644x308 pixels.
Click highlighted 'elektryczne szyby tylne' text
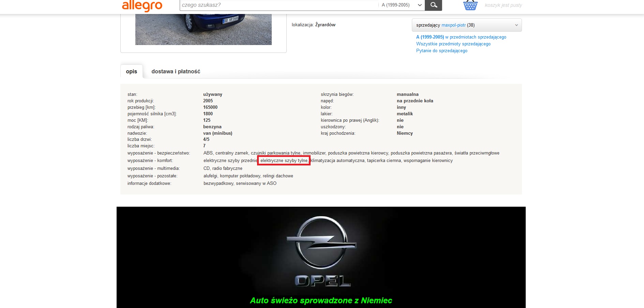pos(284,161)
